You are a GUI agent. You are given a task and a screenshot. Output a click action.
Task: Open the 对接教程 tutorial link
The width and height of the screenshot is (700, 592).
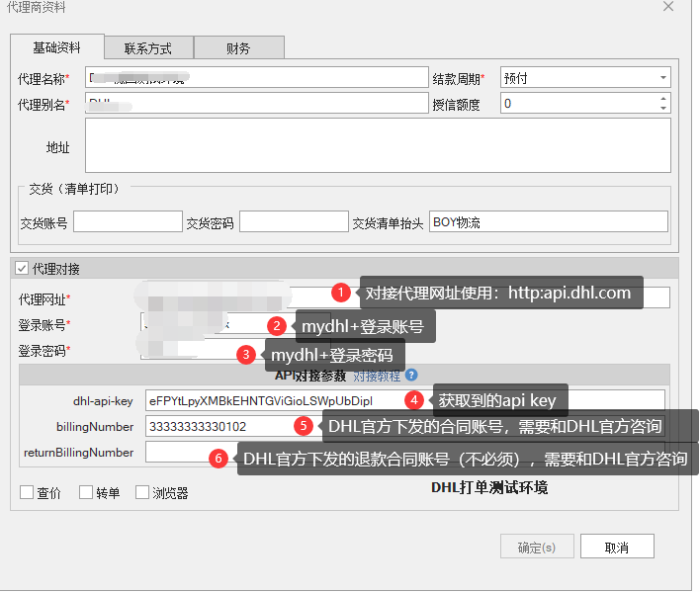point(377,376)
